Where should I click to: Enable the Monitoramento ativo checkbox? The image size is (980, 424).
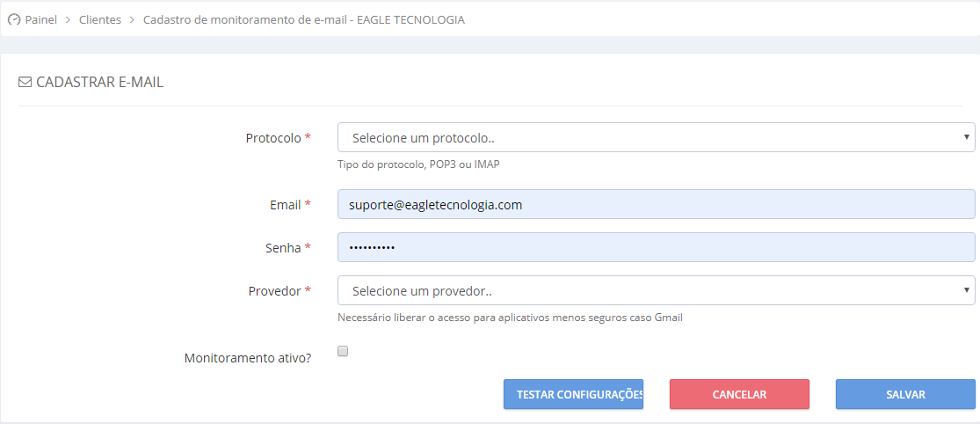[343, 352]
